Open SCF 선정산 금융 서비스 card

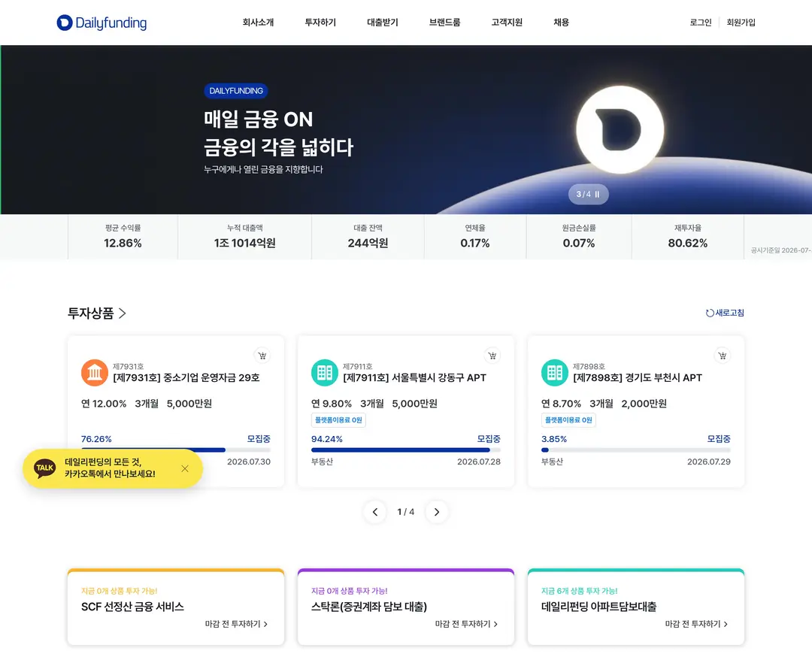[x=176, y=607]
